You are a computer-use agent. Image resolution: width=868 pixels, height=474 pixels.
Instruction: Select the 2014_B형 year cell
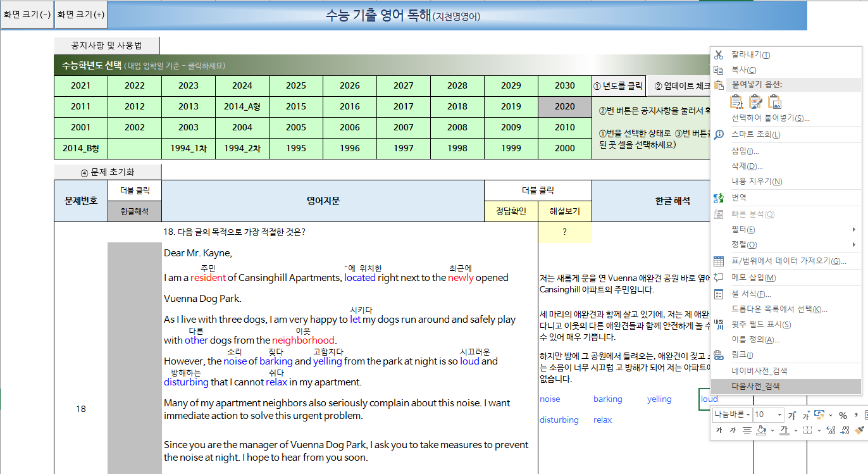81,148
